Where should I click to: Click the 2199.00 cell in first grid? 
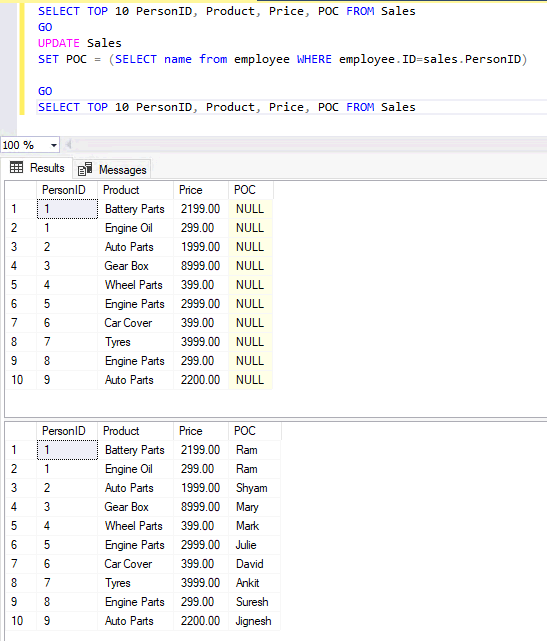[201, 209]
